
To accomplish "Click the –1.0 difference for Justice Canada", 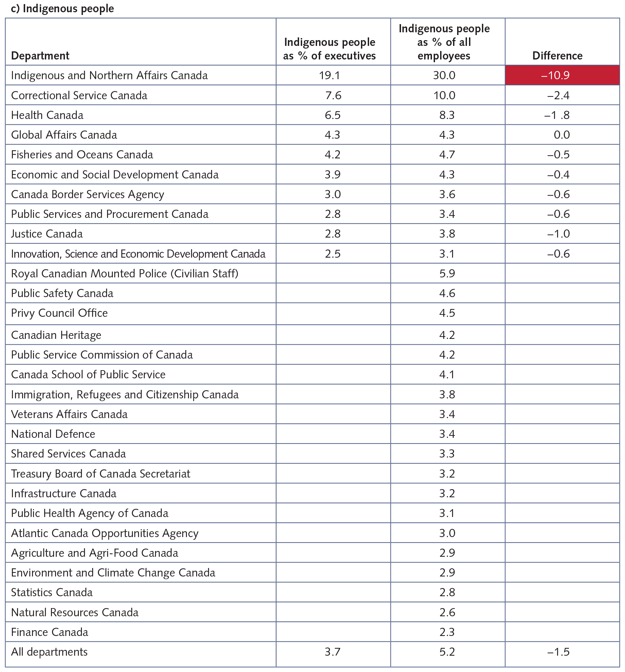I will 558,234.
